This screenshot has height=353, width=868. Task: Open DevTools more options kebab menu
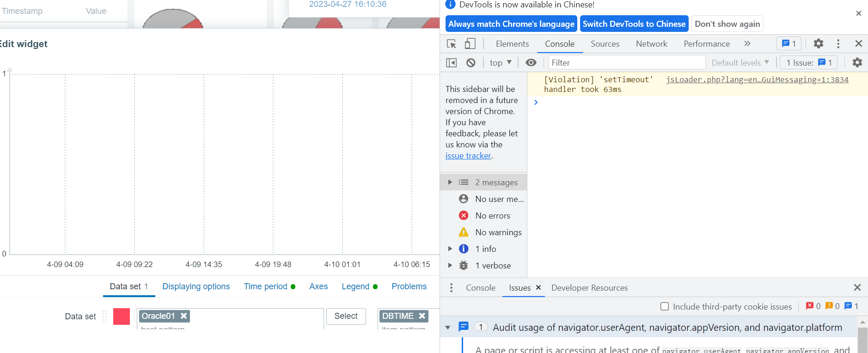[838, 43]
